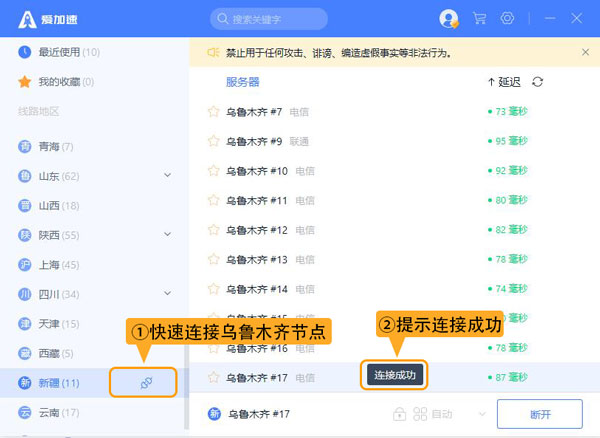This screenshot has width=600, height=438.
Task: Favorite 乌鲁木齐 #14 with its star
Action: [x=214, y=288]
